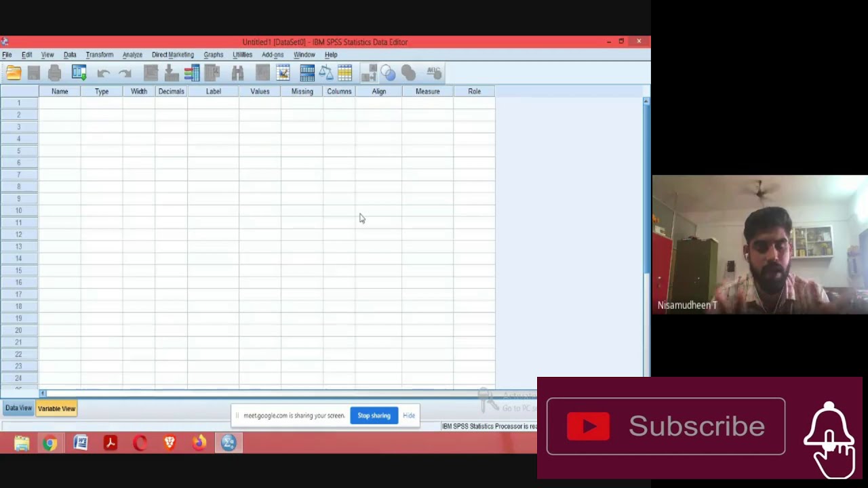Click the Split file toolbar icon
This screenshot has width=868, height=488.
point(307,73)
